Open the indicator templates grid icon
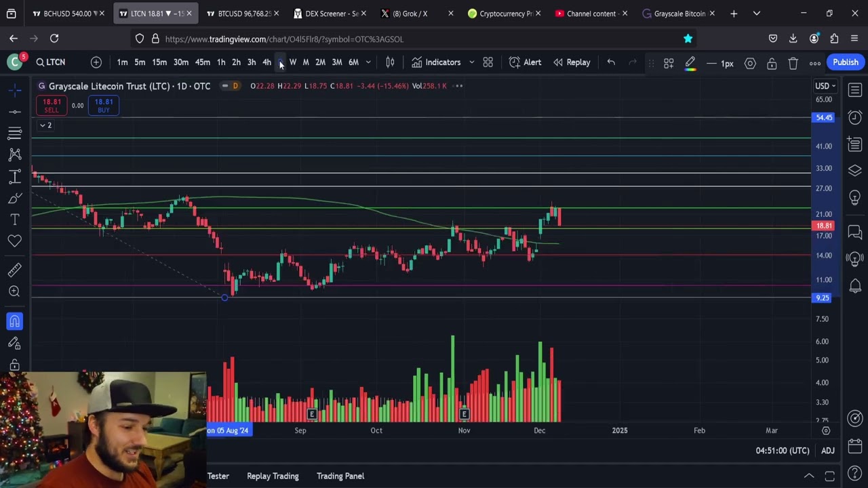Screen dimensions: 868x488 [488, 62]
